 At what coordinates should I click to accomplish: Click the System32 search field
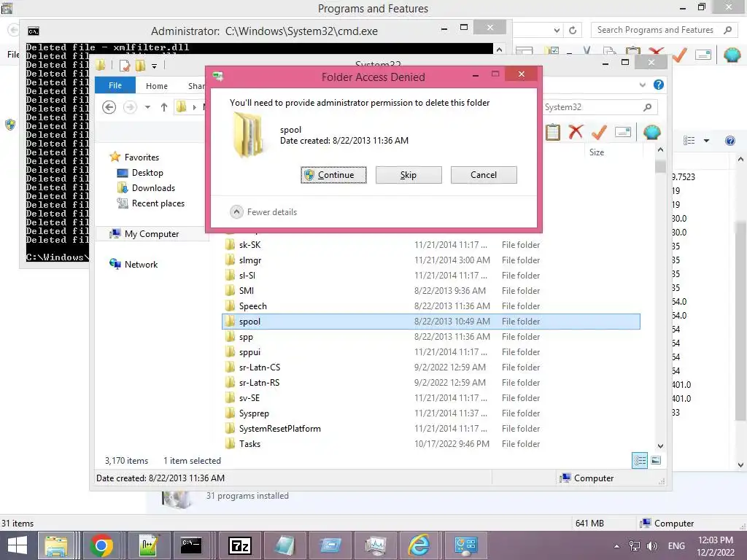(x=600, y=107)
